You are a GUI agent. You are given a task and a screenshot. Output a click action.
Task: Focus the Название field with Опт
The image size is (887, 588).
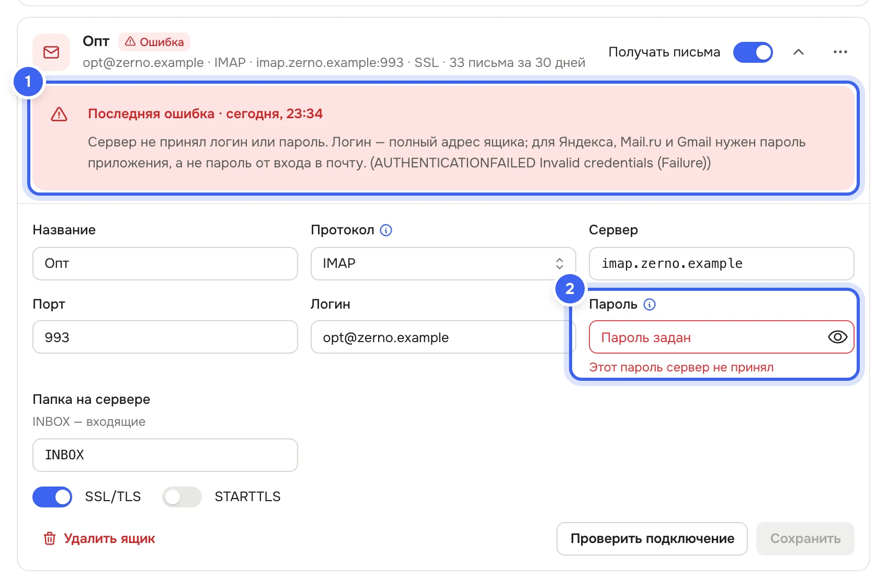pyautogui.click(x=165, y=263)
